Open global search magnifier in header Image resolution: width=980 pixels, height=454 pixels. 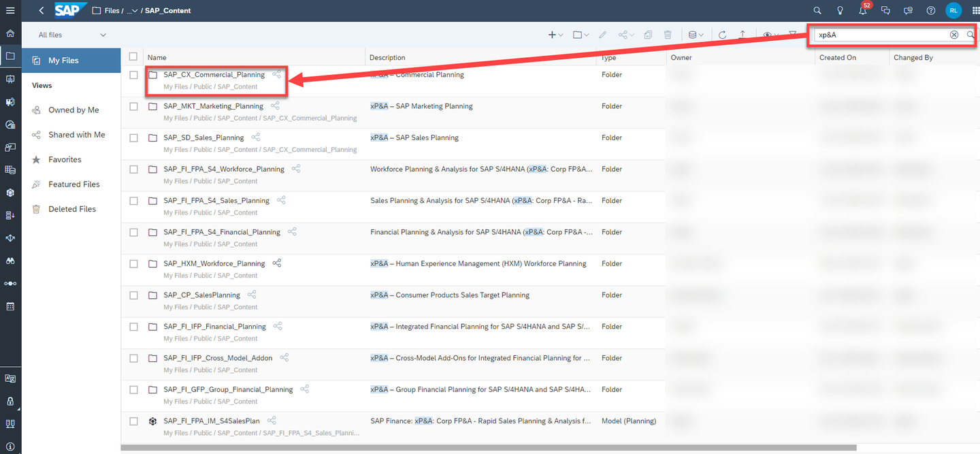click(818, 10)
